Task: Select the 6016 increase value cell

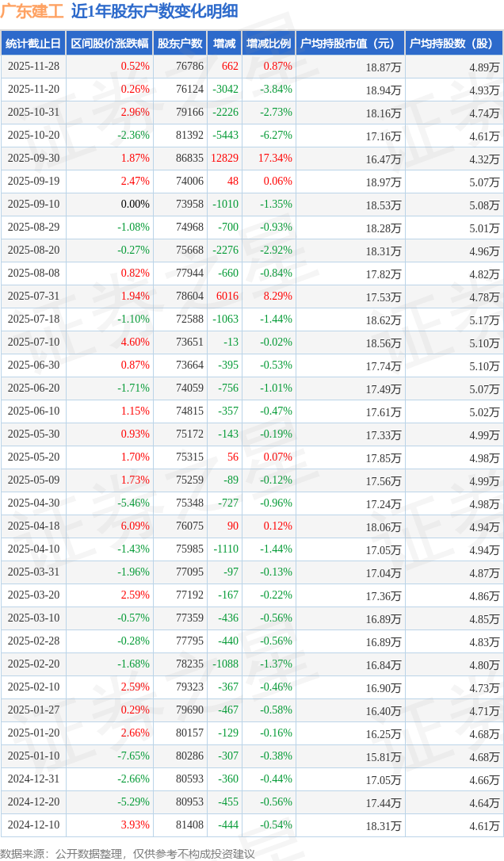Action: (227, 297)
